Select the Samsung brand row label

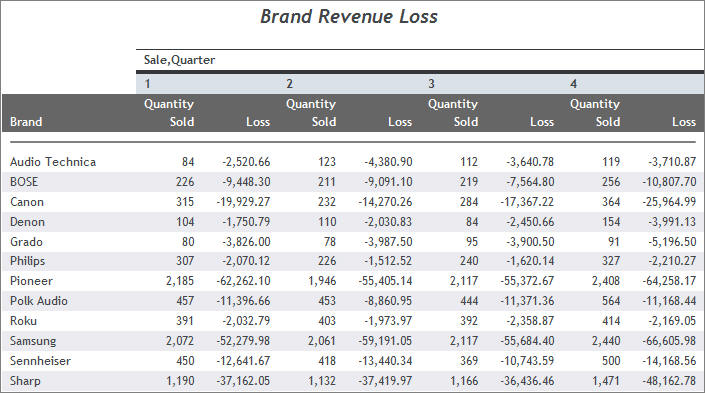[33, 341]
